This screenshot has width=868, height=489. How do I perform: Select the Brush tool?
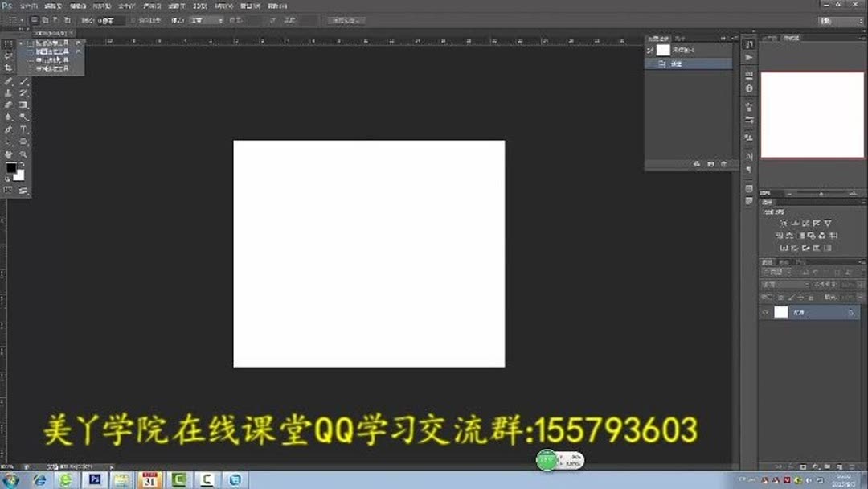click(x=23, y=83)
